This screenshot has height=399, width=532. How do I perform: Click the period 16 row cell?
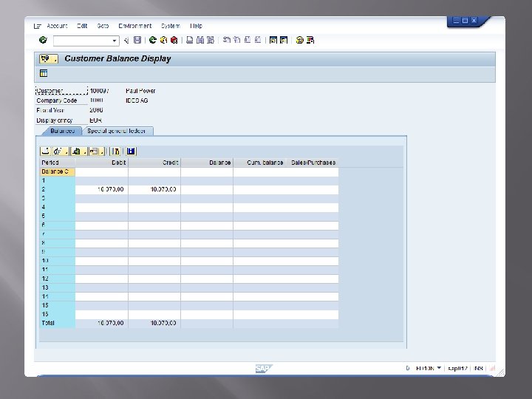click(x=58, y=314)
